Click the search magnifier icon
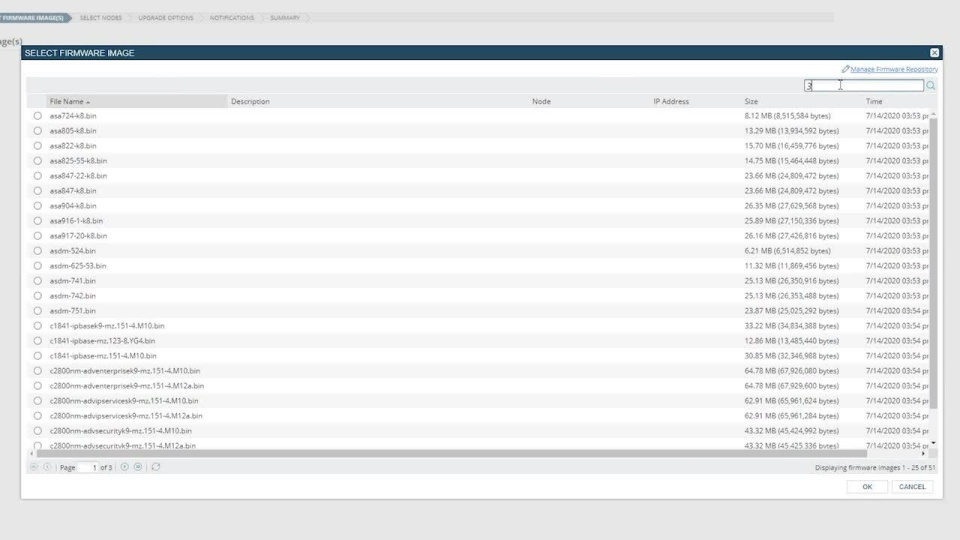Image resolution: width=960 pixels, height=540 pixels. pos(931,86)
